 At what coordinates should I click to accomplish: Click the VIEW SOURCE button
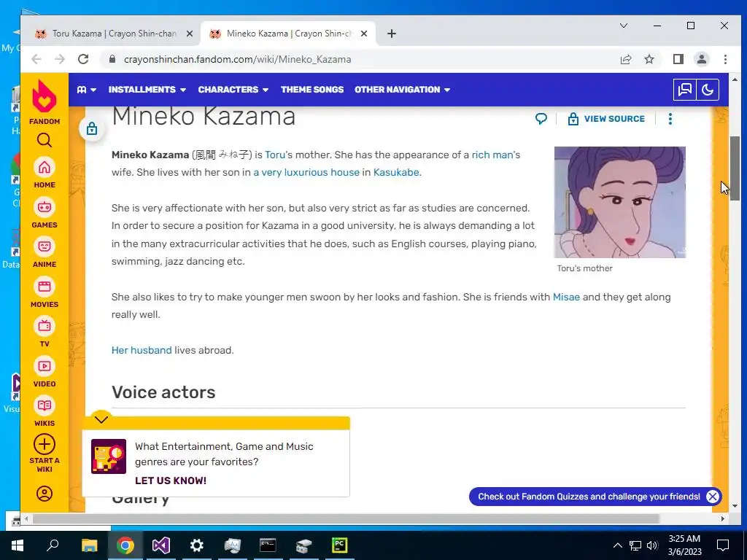coord(606,119)
